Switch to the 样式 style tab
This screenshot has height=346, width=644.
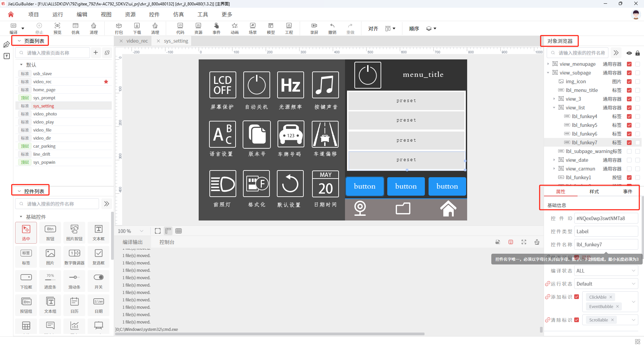coord(594,192)
